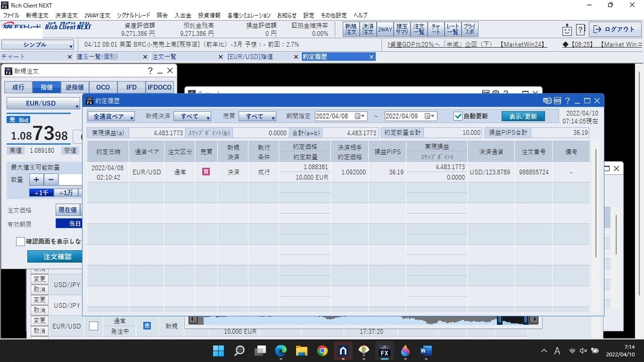Click the ログアウト button
Viewport: 644px width, 362px height.
pos(614,29)
